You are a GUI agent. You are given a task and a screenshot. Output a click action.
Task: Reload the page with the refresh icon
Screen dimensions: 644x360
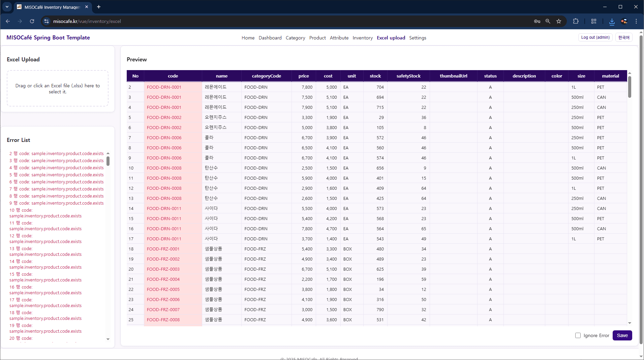[x=32, y=21]
